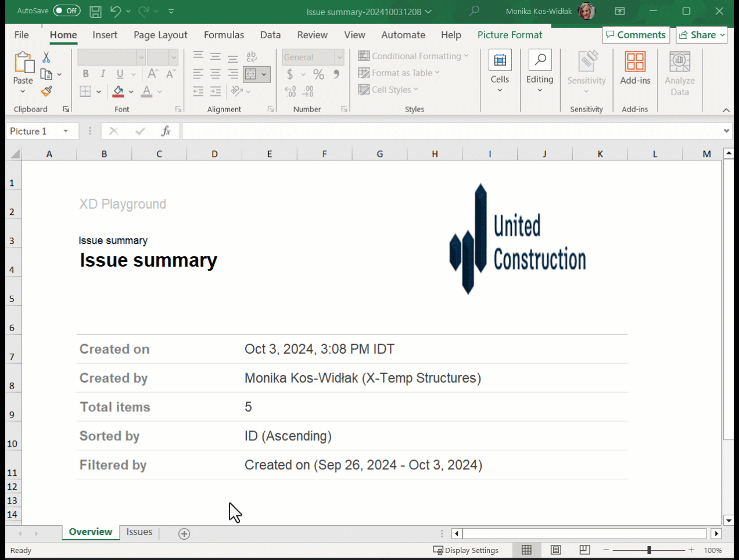Open the Name Box dropdown arrow
The width and height of the screenshot is (739, 560).
click(66, 131)
